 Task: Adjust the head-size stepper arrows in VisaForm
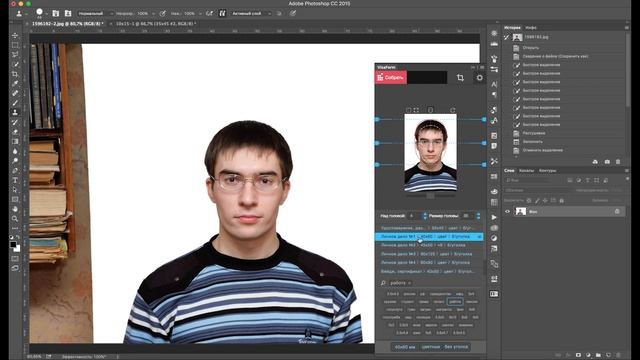(x=478, y=216)
